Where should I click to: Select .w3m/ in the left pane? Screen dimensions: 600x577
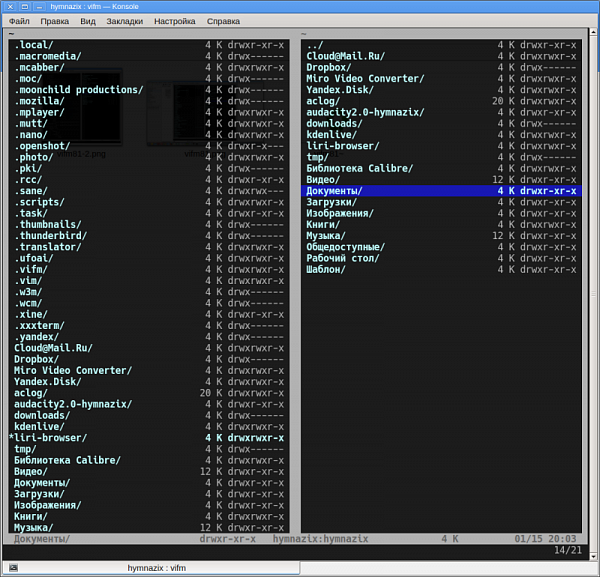149,292
